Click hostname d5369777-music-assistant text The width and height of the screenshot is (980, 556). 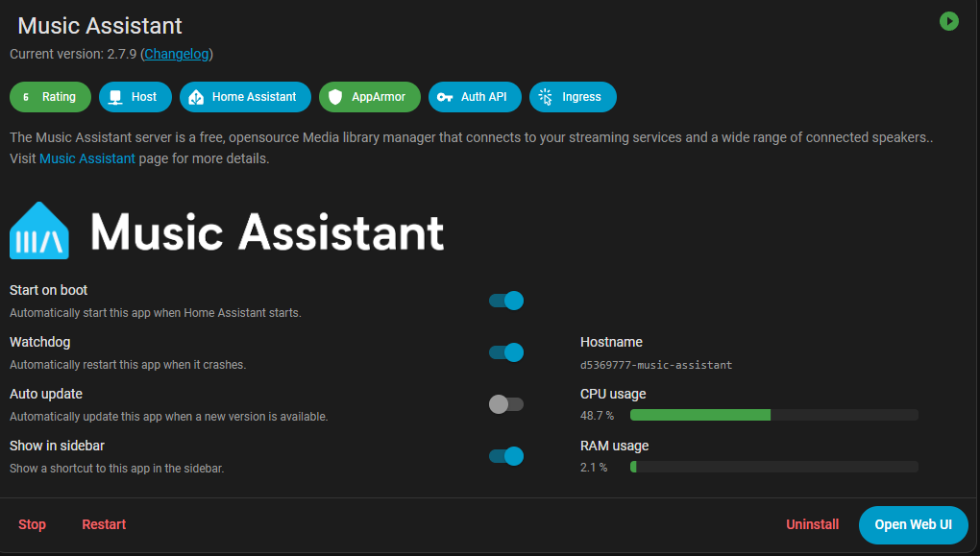point(656,365)
